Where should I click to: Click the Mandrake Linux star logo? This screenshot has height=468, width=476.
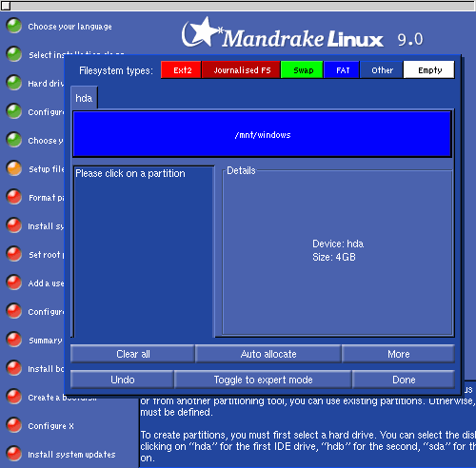tap(201, 32)
